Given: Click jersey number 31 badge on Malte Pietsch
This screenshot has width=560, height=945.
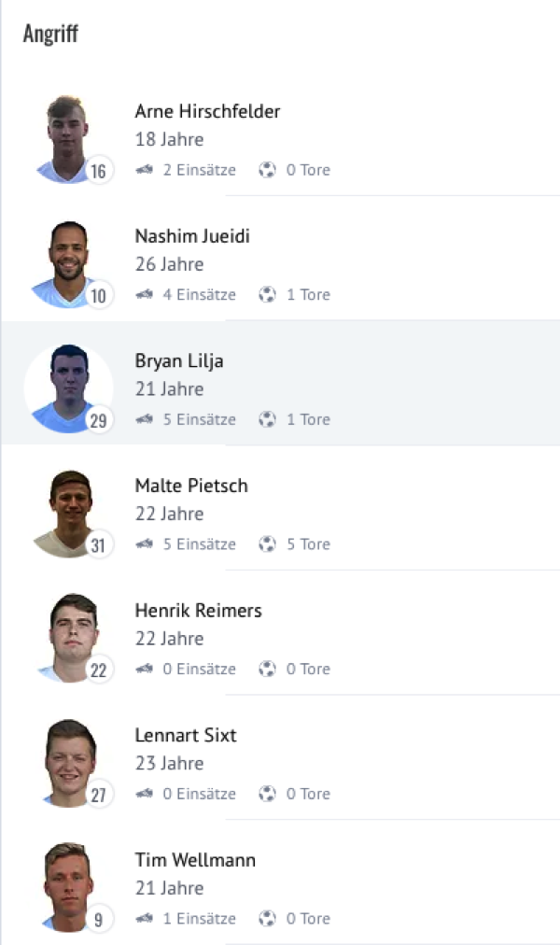Looking at the screenshot, I should pyautogui.click(x=99, y=545).
